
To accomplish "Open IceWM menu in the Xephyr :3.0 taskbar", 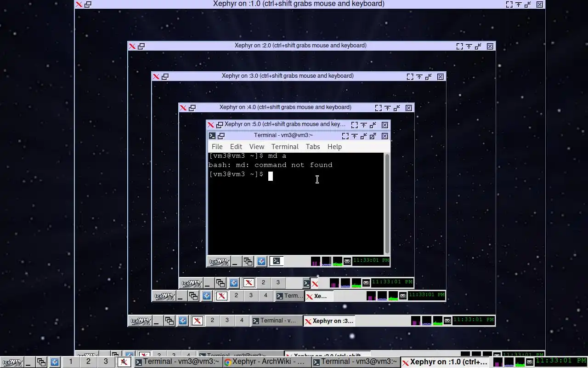I will click(x=164, y=296).
